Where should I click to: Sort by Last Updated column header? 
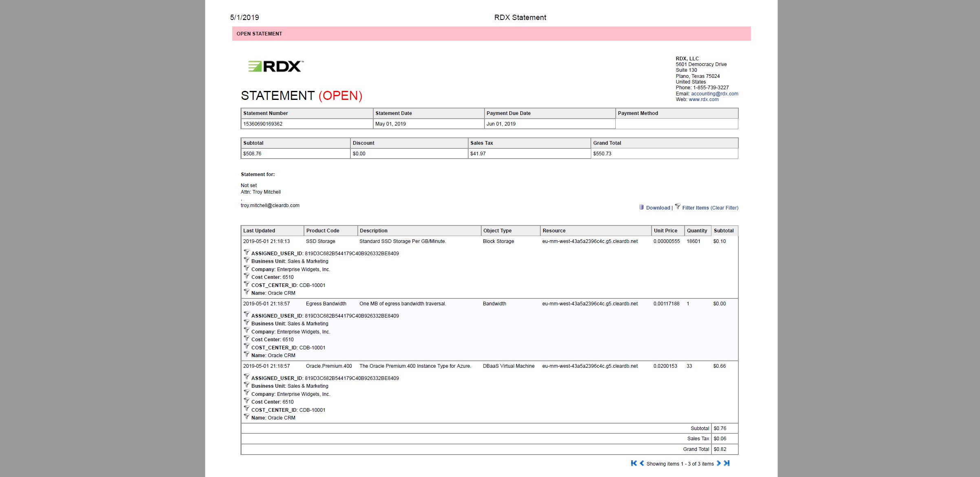(x=259, y=231)
